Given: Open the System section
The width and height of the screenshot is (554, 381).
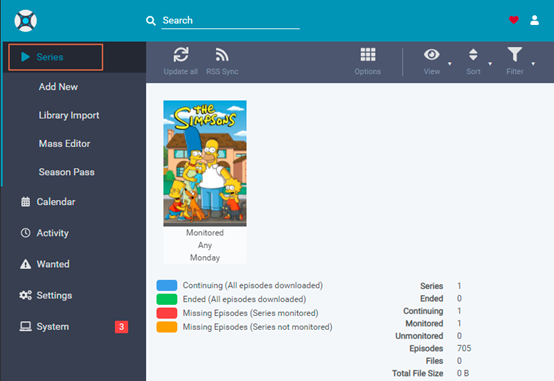Looking at the screenshot, I should point(53,327).
